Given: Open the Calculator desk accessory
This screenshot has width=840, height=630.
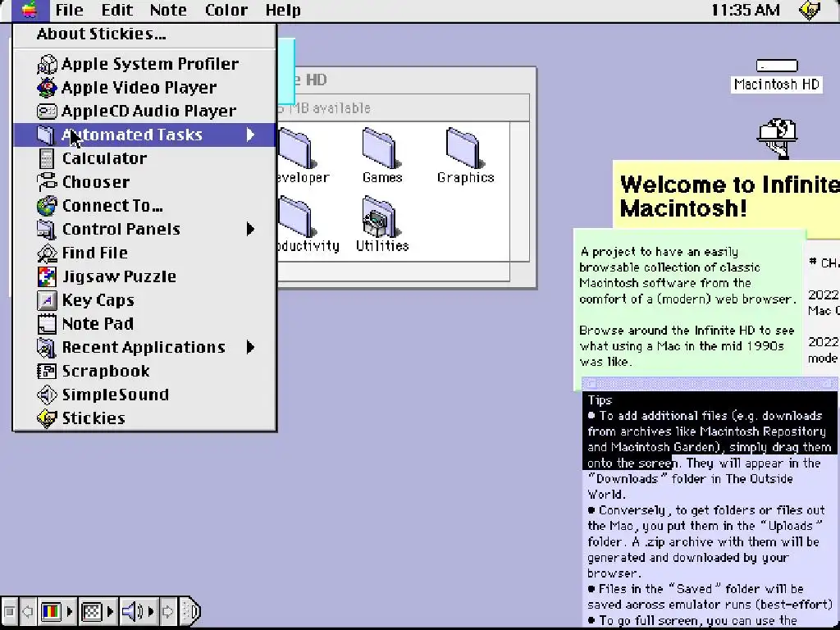Looking at the screenshot, I should point(144,158).
